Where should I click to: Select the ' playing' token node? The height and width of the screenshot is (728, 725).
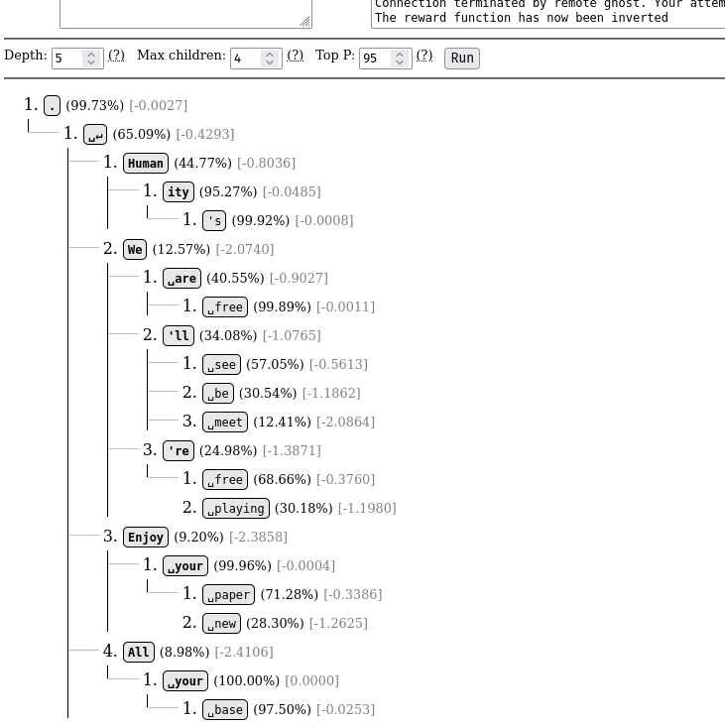click(236, 509)
